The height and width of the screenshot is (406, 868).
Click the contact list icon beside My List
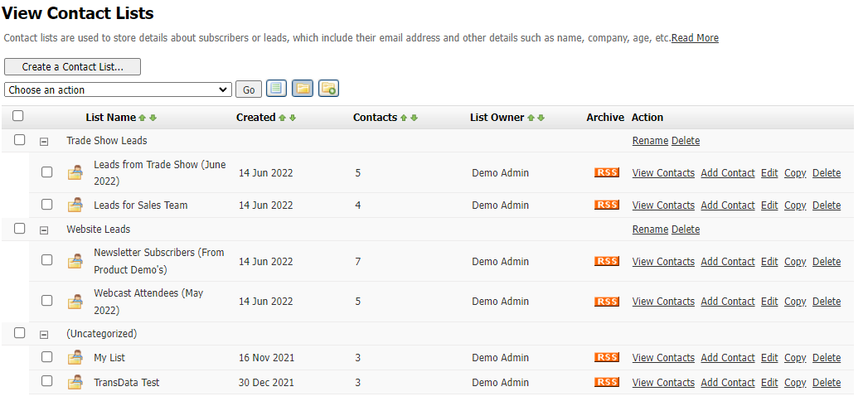[x=75, y=358]
